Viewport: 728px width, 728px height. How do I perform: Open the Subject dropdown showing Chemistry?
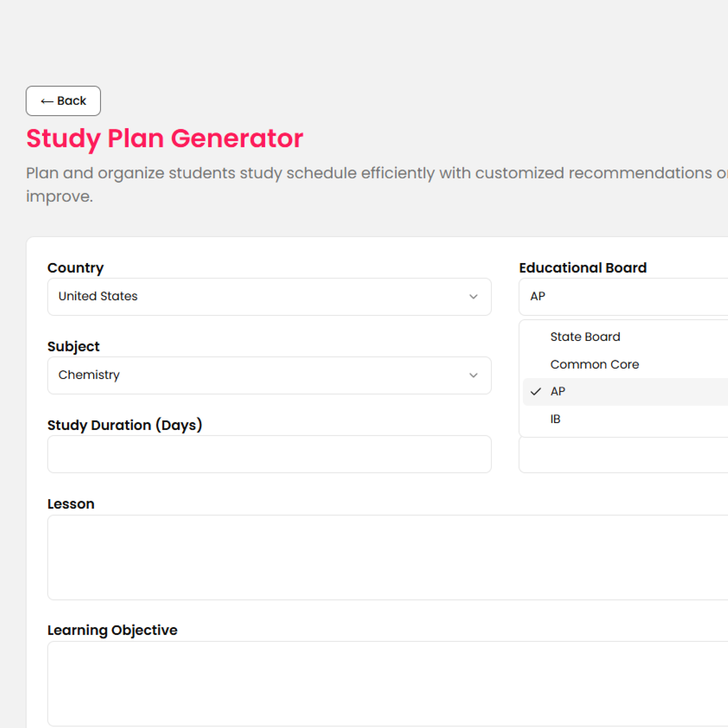point(269,375)
